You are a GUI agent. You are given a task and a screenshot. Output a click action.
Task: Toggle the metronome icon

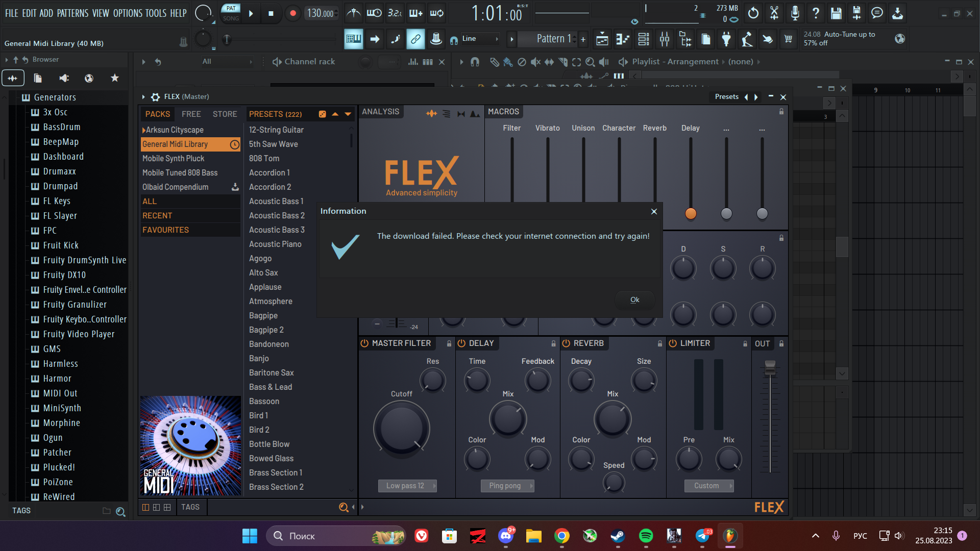[353, 13]
